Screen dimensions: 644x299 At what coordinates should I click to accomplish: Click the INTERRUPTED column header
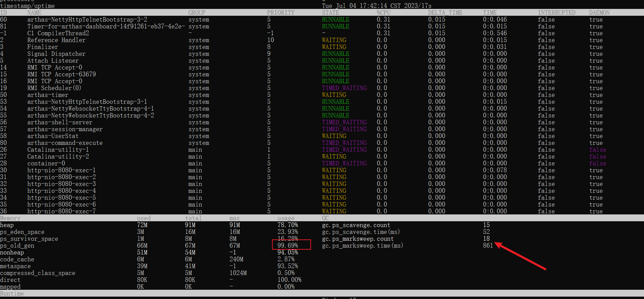(556, 13)
